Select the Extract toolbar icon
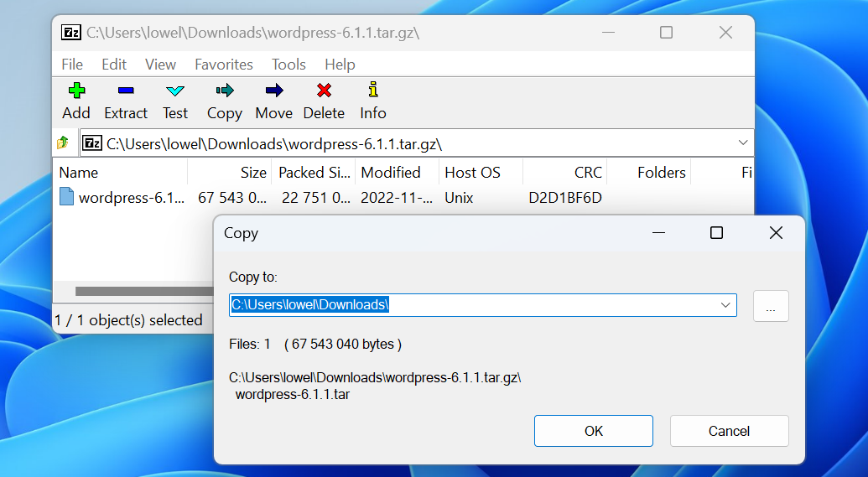This screenshot has height=477, width=868. point(126,91)
